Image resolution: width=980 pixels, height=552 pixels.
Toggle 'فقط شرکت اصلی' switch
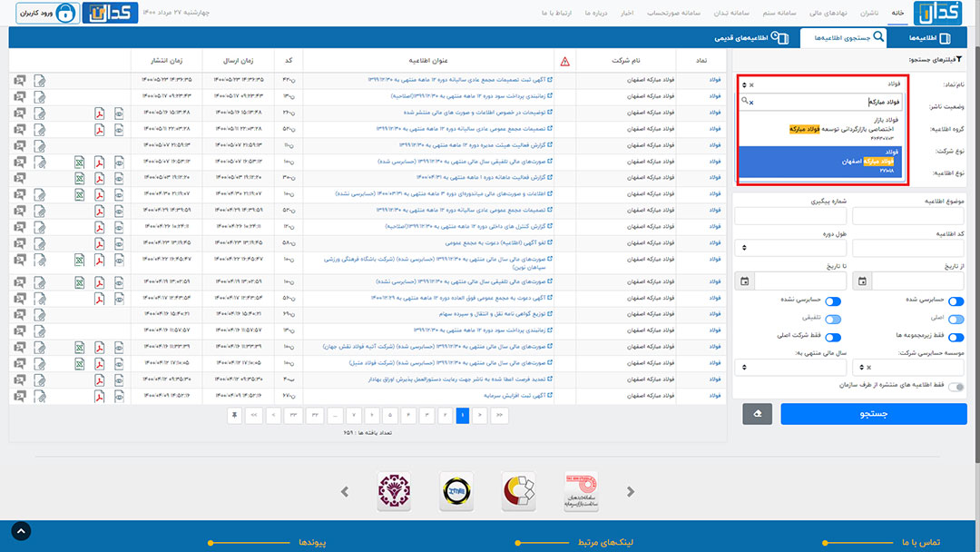(832, 338)
